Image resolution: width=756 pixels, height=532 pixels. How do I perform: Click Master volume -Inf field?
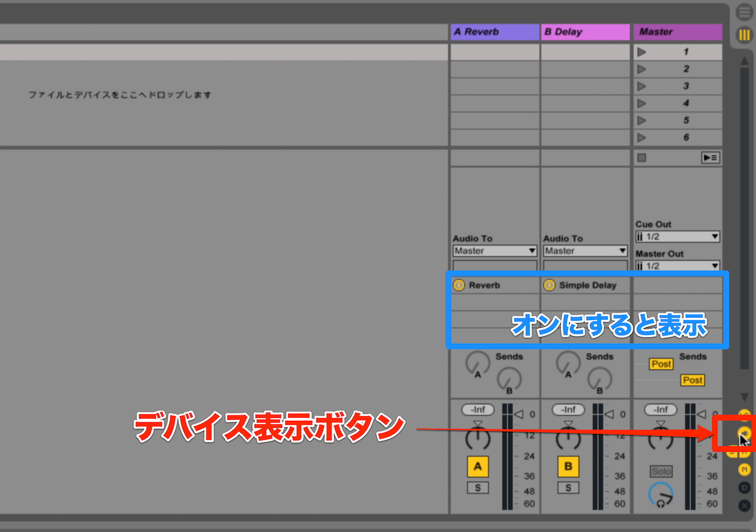coord(661,409)
